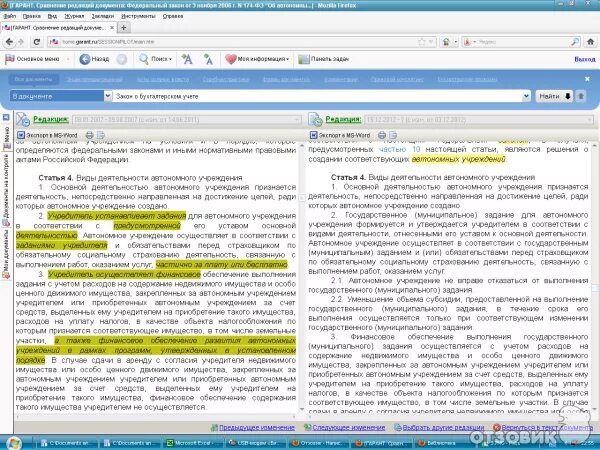Open Мои документы sidebar tab
Screen dimensions: 600x450
click(6, 253)
